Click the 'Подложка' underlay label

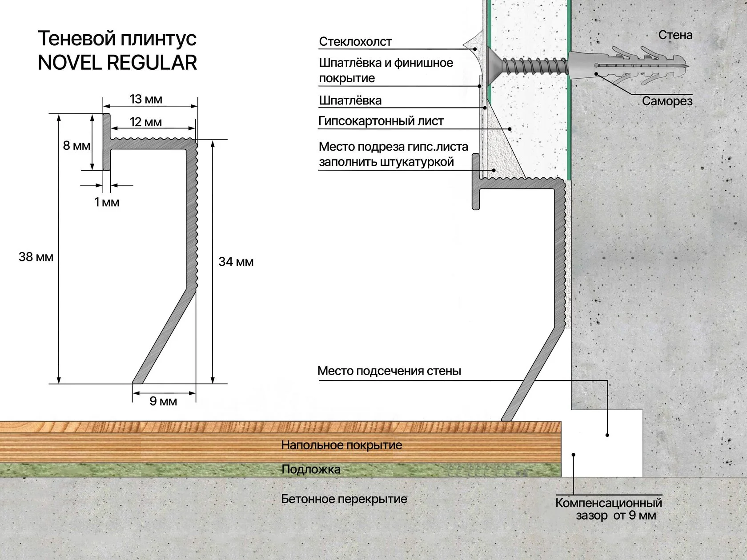pyautogui.click(x=311, y=469)
